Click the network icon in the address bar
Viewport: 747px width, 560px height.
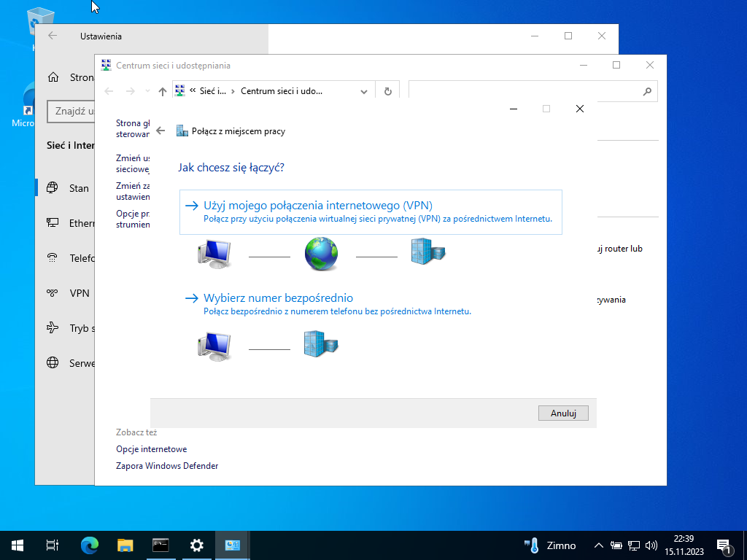point(179,90)
